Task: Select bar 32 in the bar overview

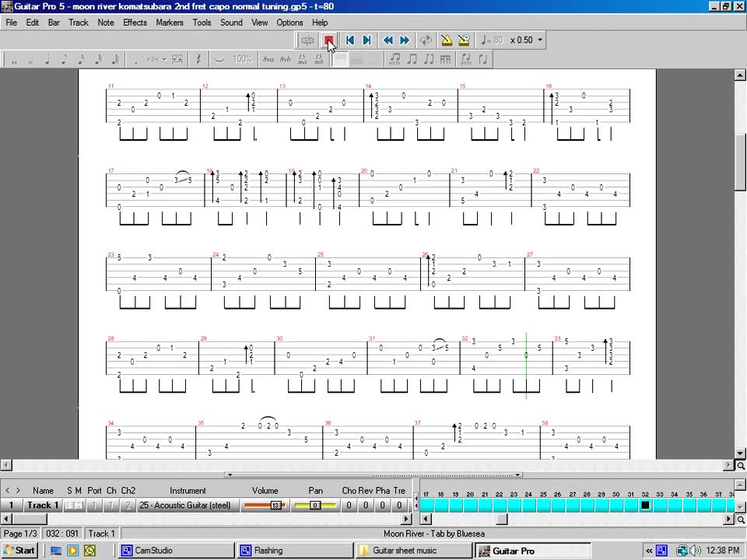Action: tap(645, 506)
